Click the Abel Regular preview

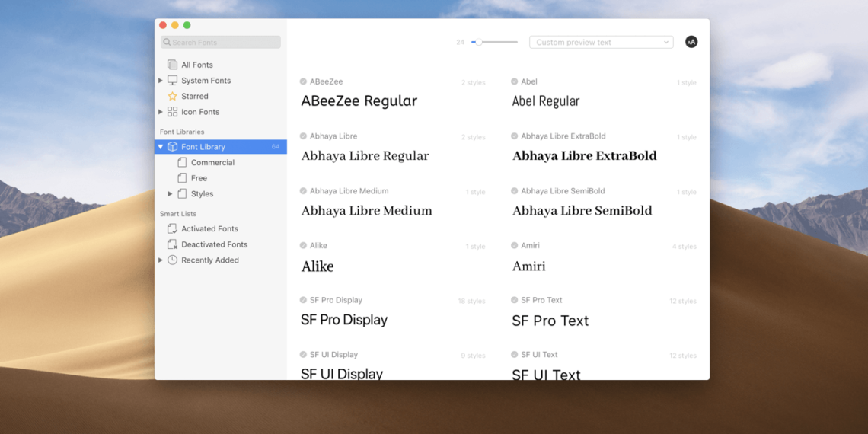pos(546,101)
